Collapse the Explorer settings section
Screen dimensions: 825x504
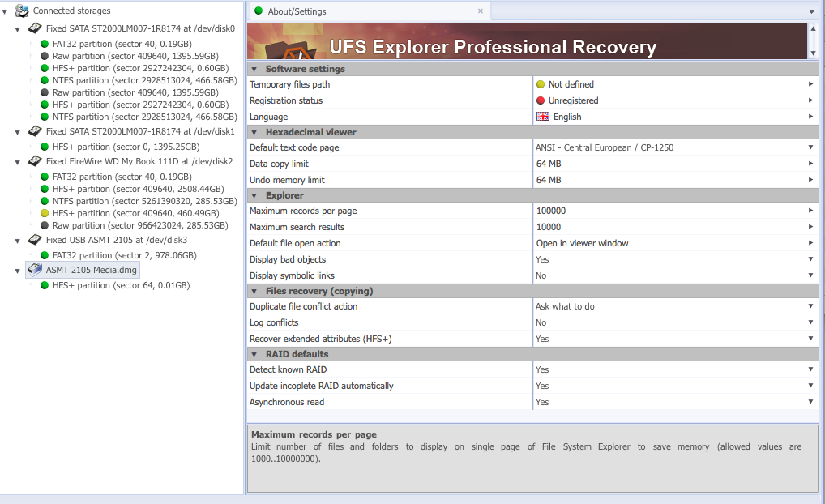tap(254, 196)
